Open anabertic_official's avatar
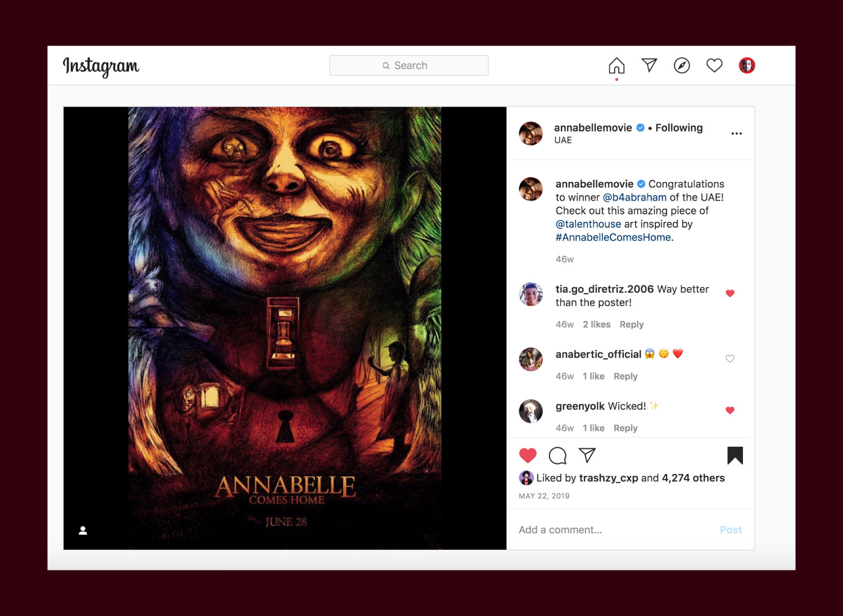The image size is (843, 616). click(x=531, y=360)
